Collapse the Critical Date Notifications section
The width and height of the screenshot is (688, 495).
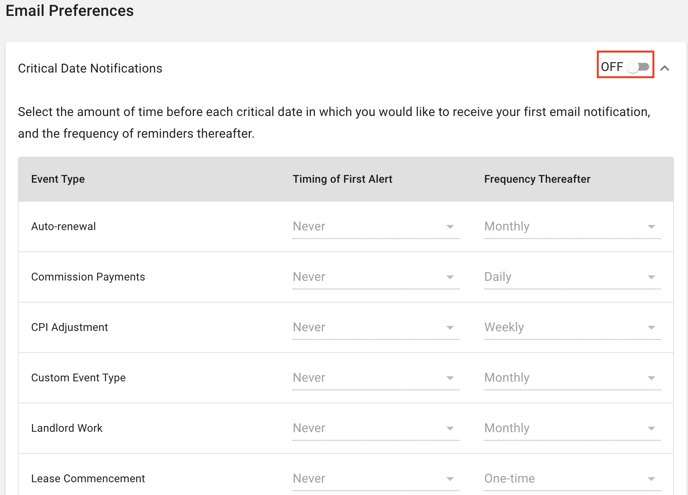(665, 68)
